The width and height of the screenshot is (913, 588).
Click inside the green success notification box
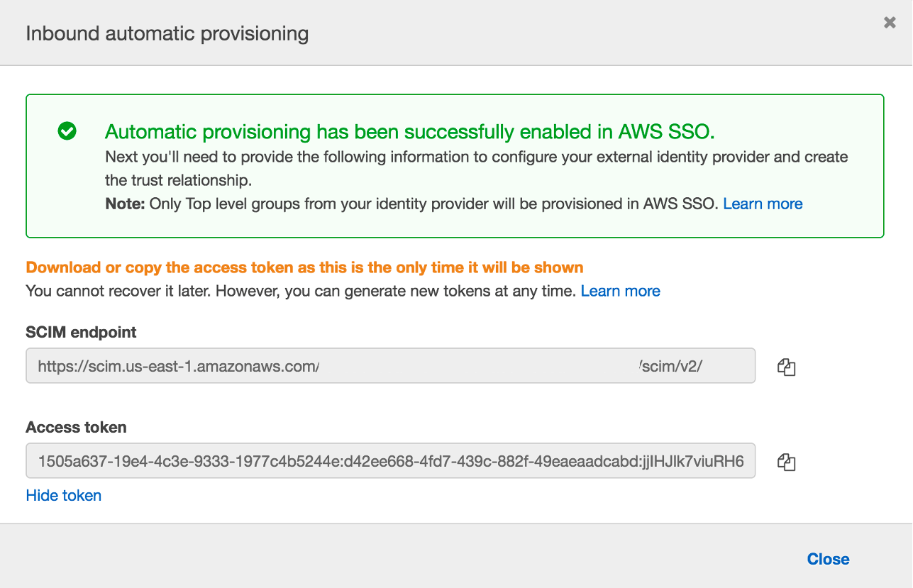pyautogui.click(x=454, y=165)
